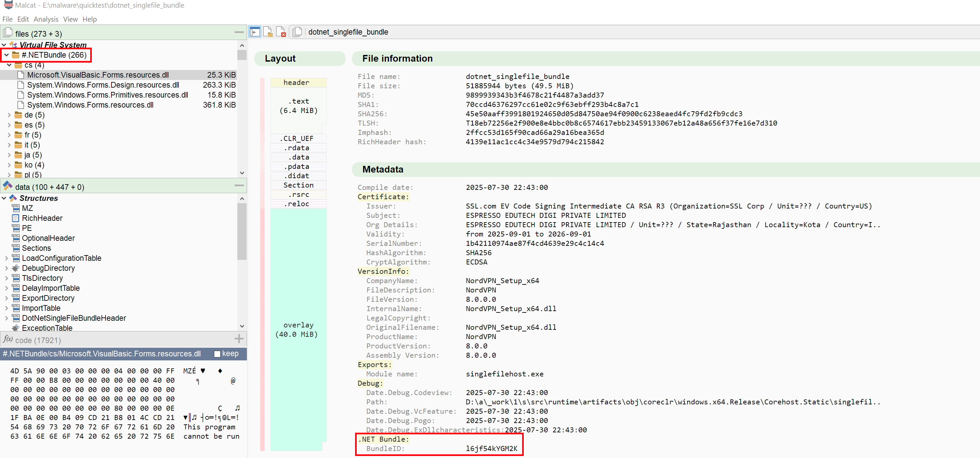Open the Analysis menu
This screenshot has height=458, width=980.
point(46,19)
